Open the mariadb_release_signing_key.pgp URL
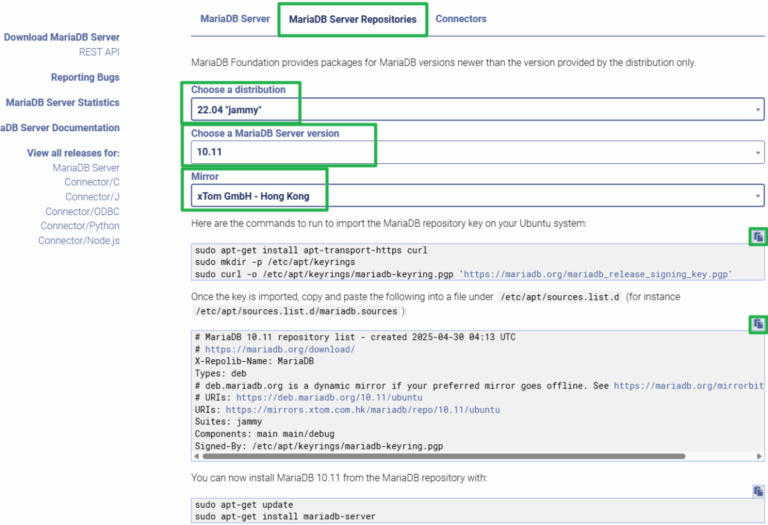Image resolution: width=768 pixels, height=525 pixels. [596, 274]
